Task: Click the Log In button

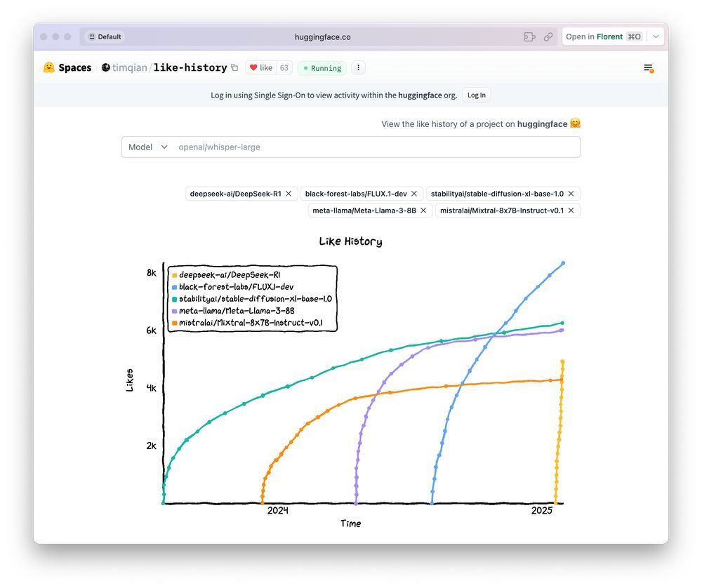Action: (477, 95)
